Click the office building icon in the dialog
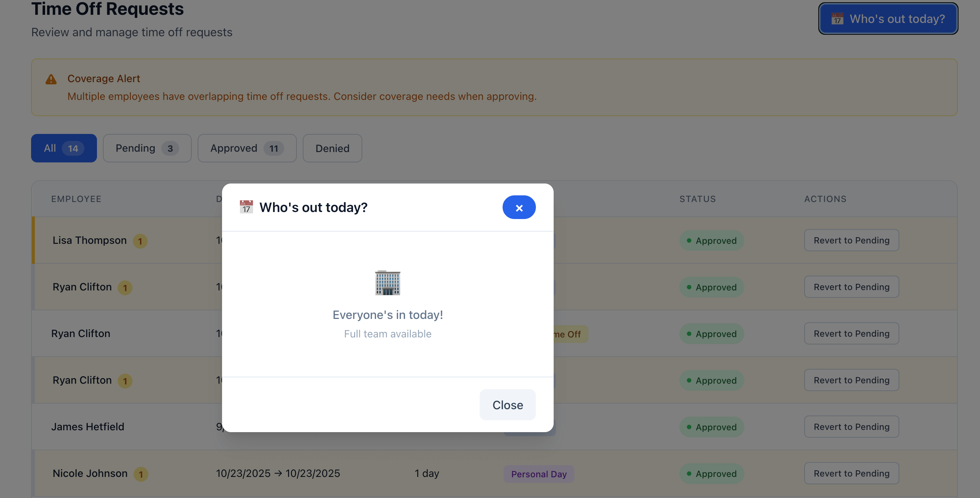The image size is (980, 498). (x=387, y=283)
